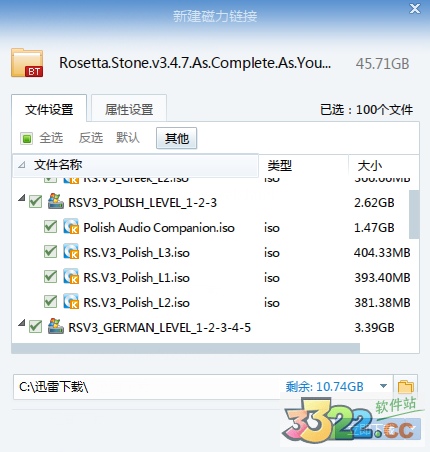The image size is (430, 452).
Task: Click the RSV3_POLISH_LEVEL_1-2-3 folder icon
Action: click(56, 201)
